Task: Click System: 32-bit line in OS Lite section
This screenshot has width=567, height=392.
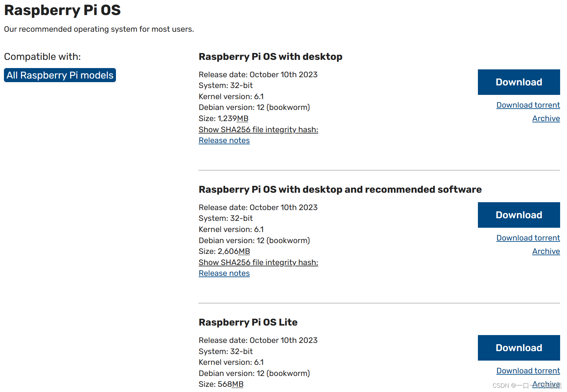Action: coord(226,351)
